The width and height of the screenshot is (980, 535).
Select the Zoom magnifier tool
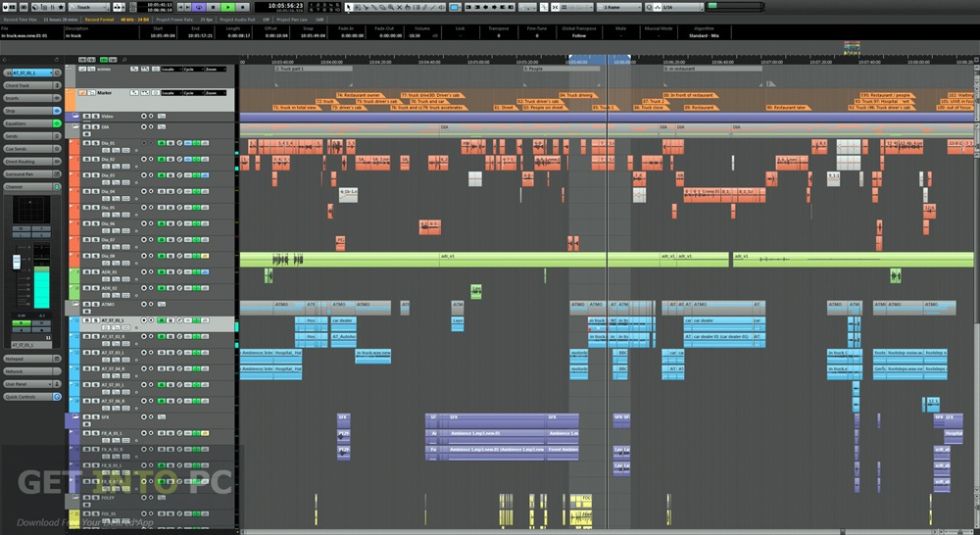click(x=391, y=7)
